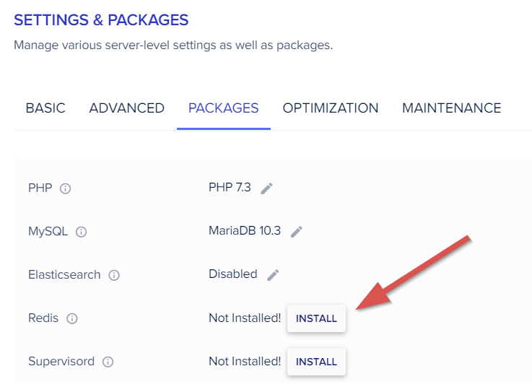
Task: Click the MariaDB 10.3 value text
Action: (x=245, y=231)
